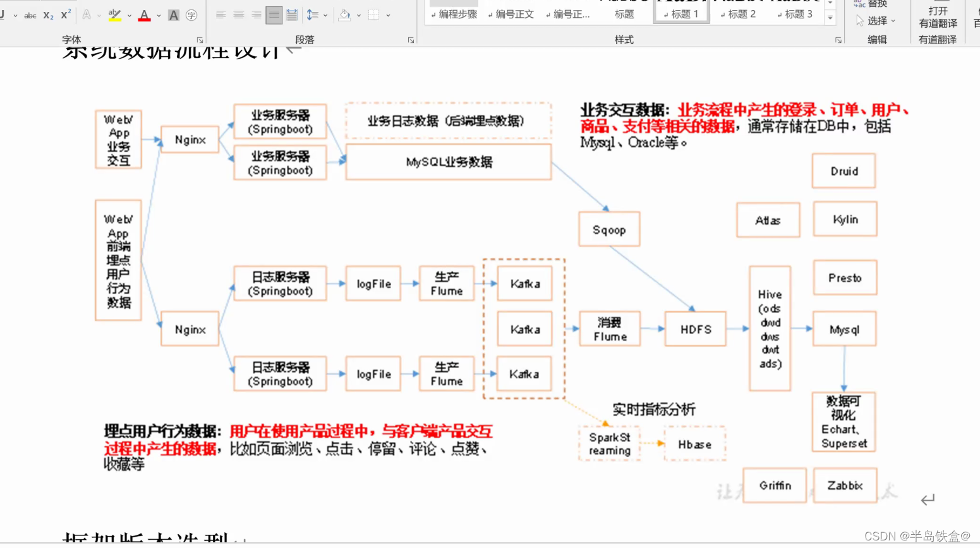Viewport: 980px width, 548px height.
Task: Apply the 编号正... style
Action: click(568, 14)
